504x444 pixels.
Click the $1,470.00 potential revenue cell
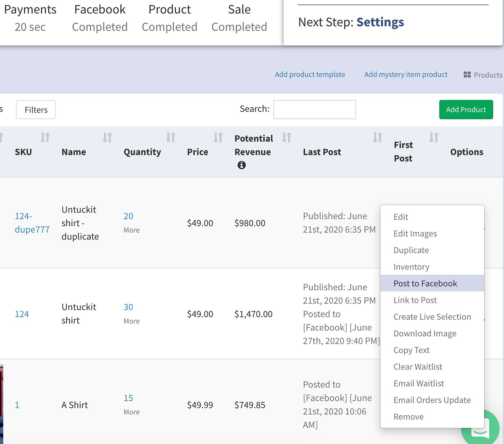click(253, 314)
